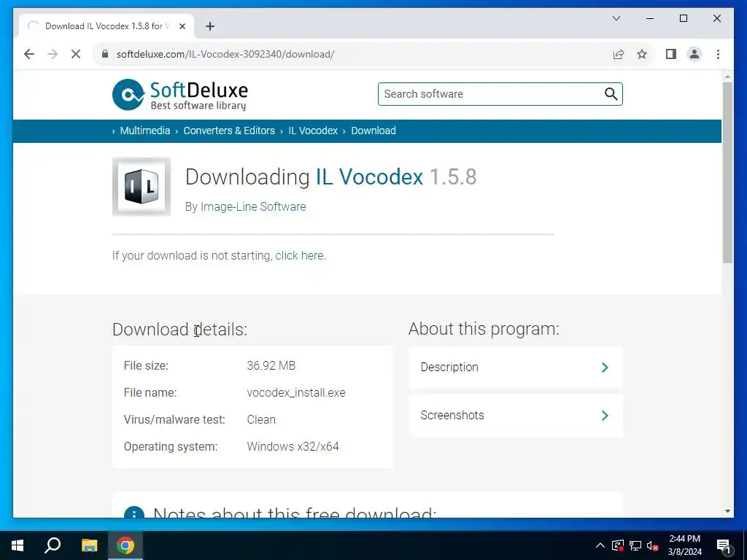This screenshot has height=560, width=747.
Task: Click the scrollbar down arrow
Action: point(727,511)
